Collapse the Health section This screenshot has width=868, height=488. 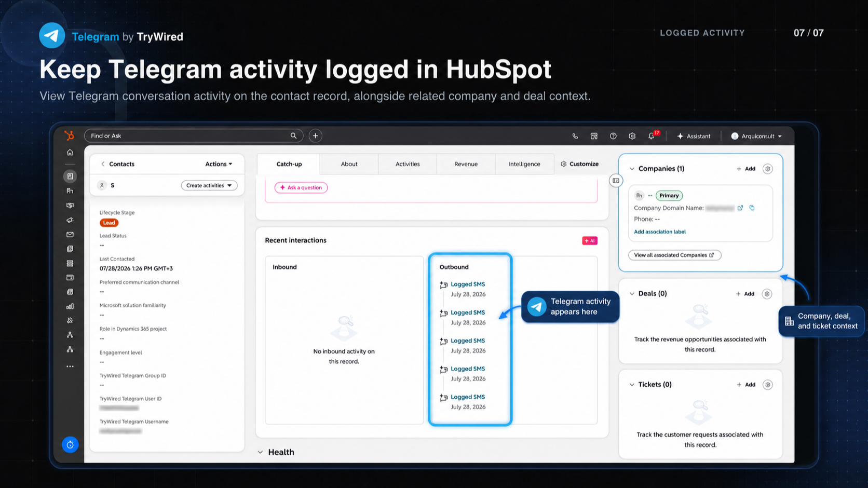260,452
